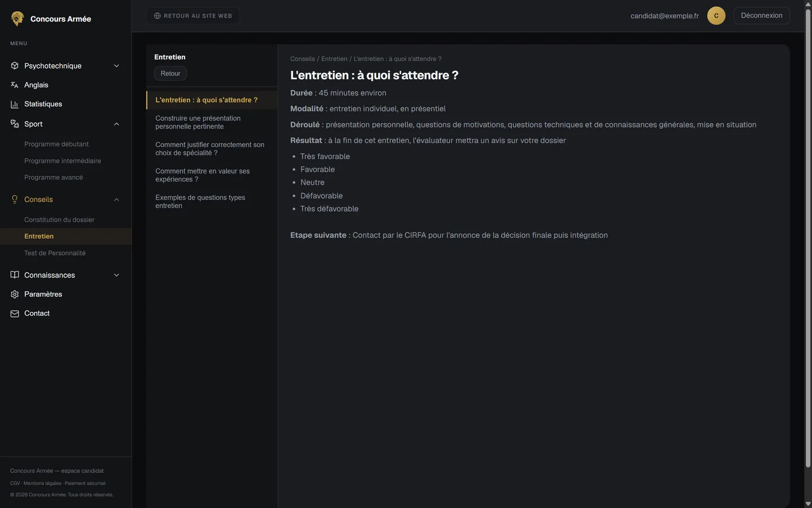The image size is (812, 508).
Task: Click the Modalité entretien individuel line
Action: click(x=368, y=109)
